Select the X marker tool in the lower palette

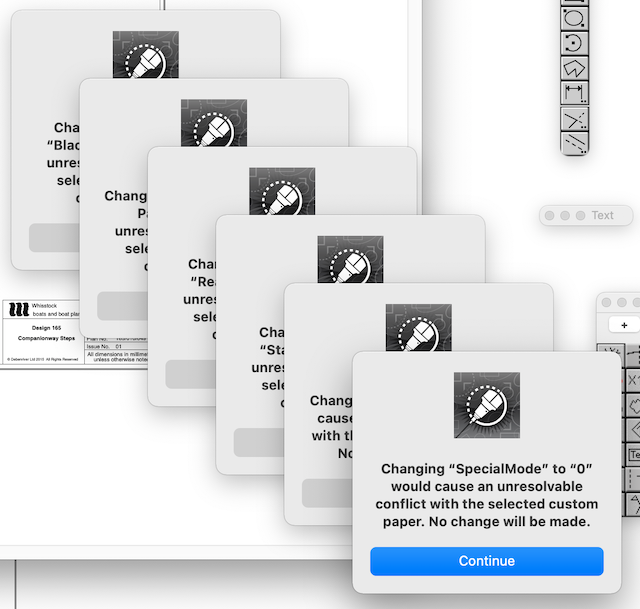(x=633, y=380)
